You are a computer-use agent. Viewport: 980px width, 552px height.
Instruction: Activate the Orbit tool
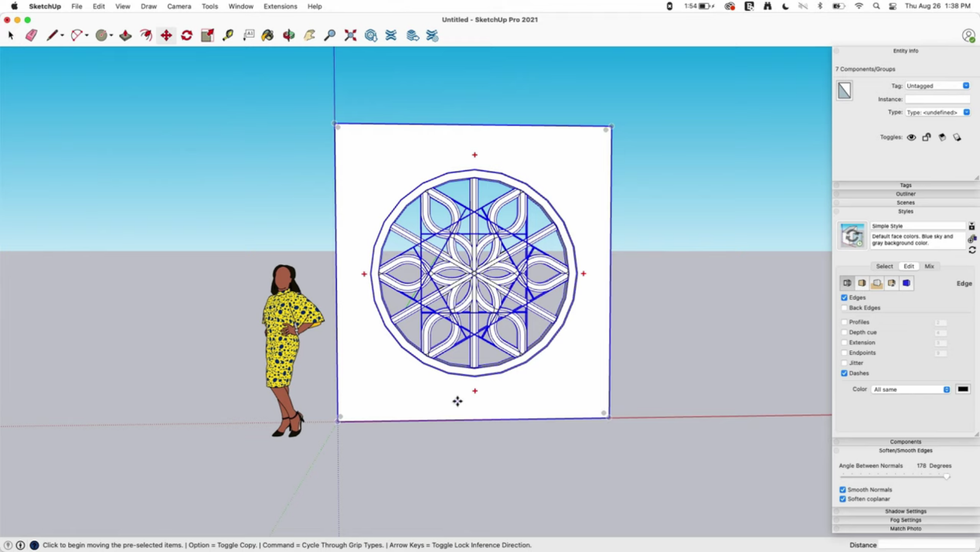[x=288, y=35]
